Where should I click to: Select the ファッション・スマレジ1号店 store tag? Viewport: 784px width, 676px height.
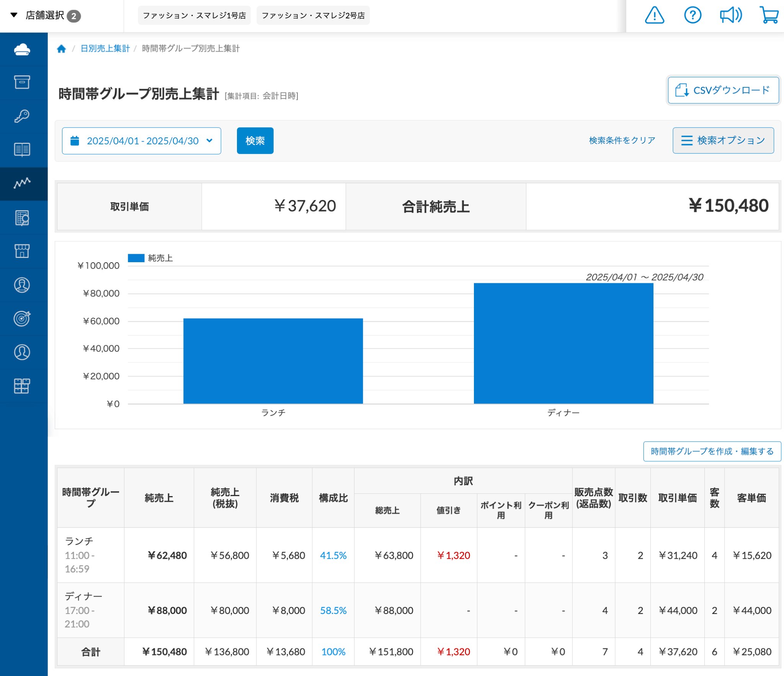click(x=194, y=16)
